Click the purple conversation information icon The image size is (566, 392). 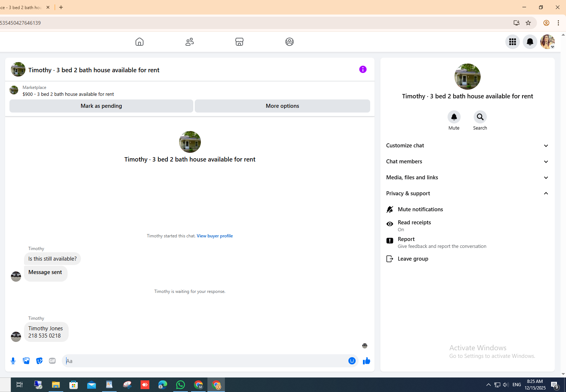(x=363, y=69)
